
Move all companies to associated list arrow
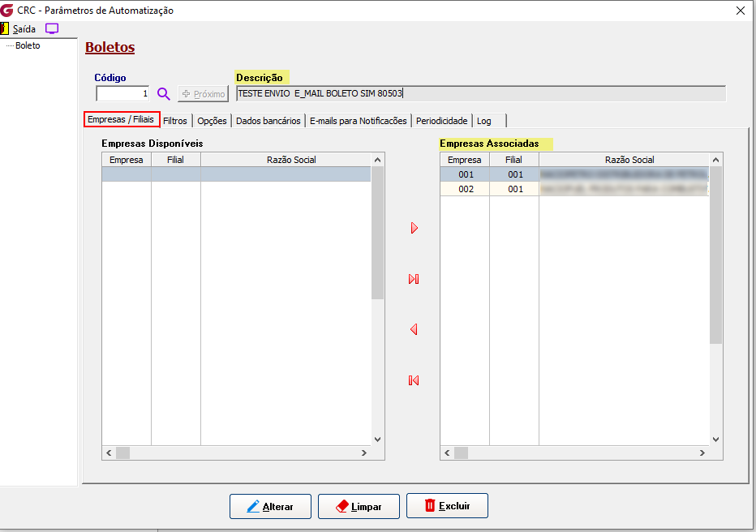414,279
